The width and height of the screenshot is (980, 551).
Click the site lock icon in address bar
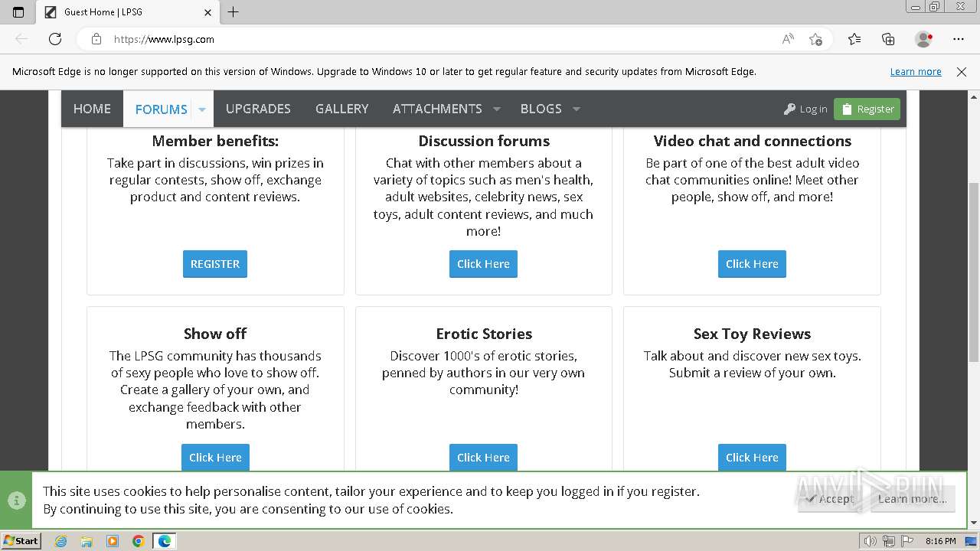tap(96, 39)
